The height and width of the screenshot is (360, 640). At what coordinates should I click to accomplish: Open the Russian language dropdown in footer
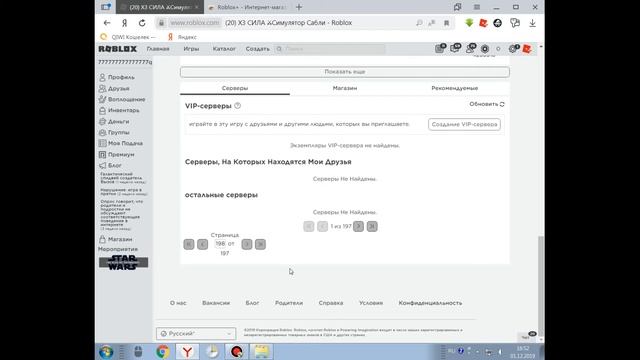pyautogui.click(x=196, y=333)
